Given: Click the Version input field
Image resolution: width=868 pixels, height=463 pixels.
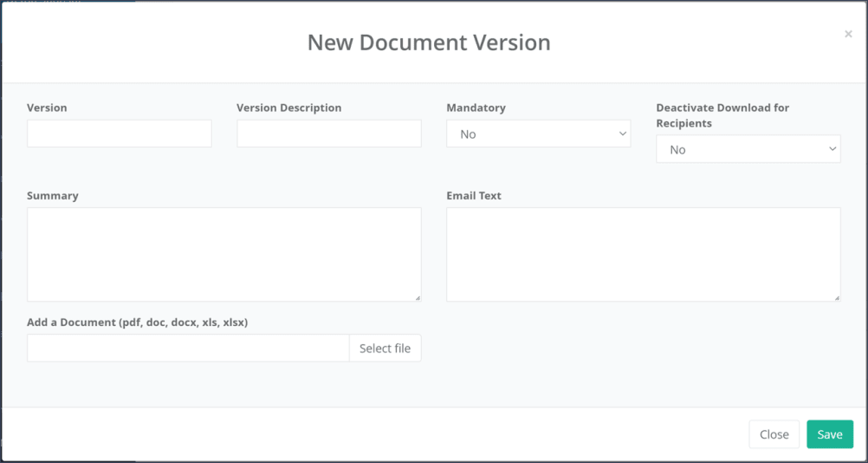Looking at the screenshot, I should pyautogui.click(x=119, y=134).
